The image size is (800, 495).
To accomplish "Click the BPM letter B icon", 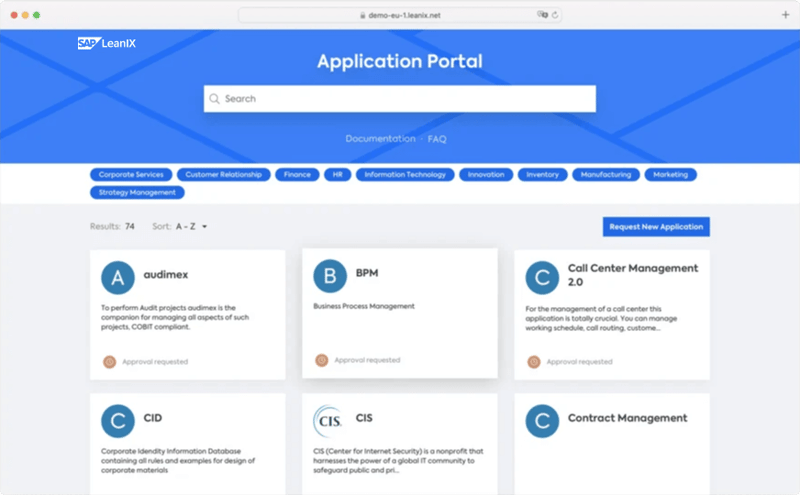I will coord(330,277).
